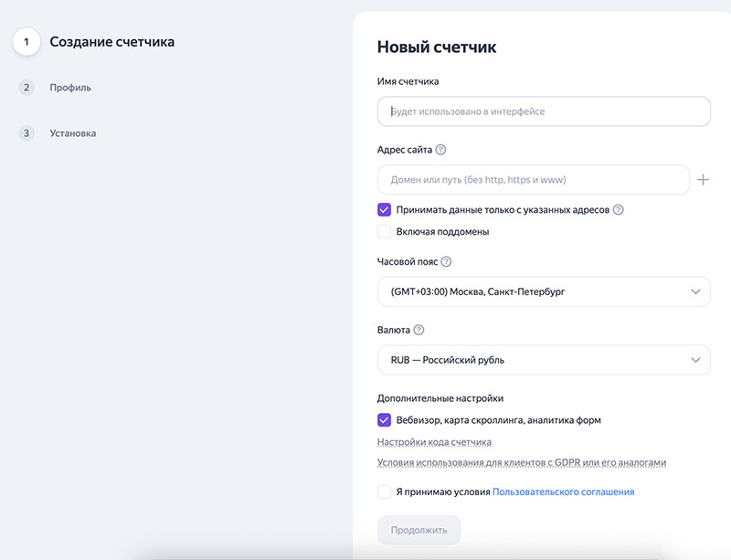Open the help icon beside Принимать данные только с указанных адресов
Image resolution: width=731 pixels, height=560 pixels.
619,210
